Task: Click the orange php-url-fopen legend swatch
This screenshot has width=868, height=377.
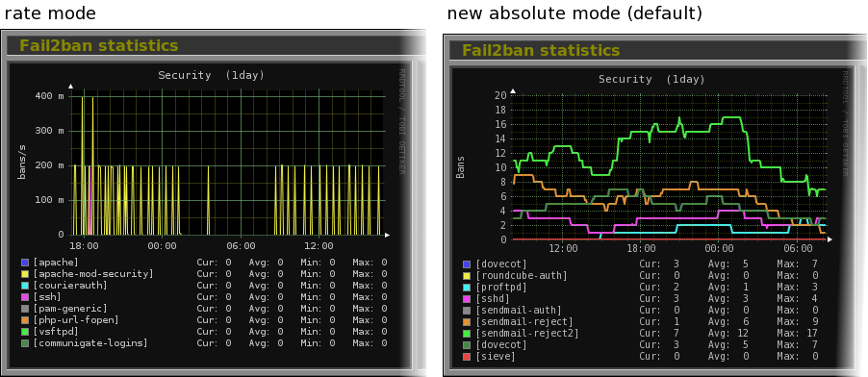Action: click(24, 320)
